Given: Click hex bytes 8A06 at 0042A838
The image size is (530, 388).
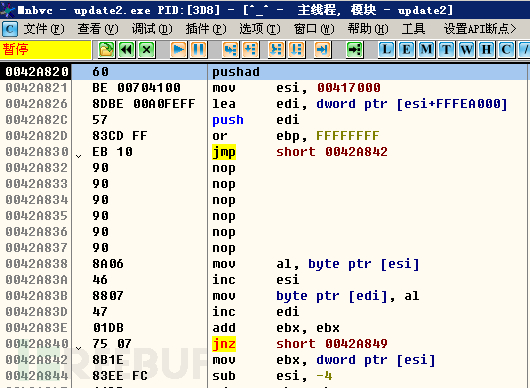Looking at the screenshot, I should pos(108,264).
